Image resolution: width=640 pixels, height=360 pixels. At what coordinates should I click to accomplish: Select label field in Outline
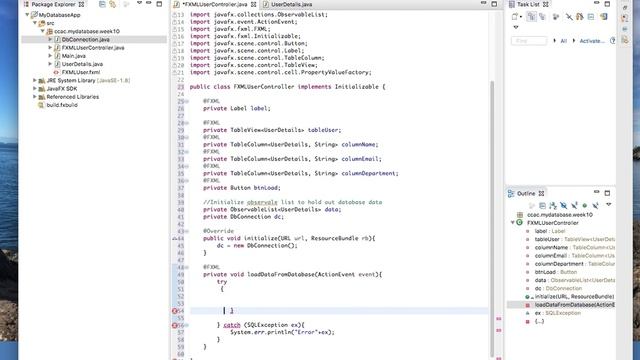pyautogui.click(x=550, y=231)
